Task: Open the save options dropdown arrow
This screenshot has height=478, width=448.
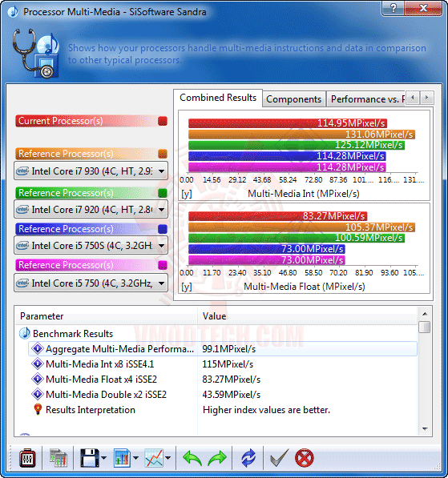Action: [103, 458]
